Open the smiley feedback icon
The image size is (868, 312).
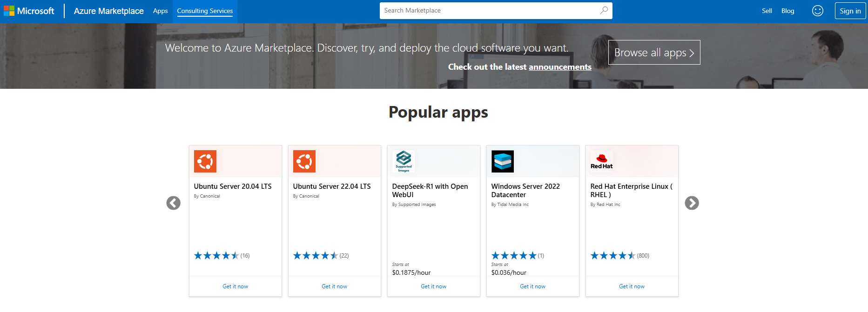(817, 11)
